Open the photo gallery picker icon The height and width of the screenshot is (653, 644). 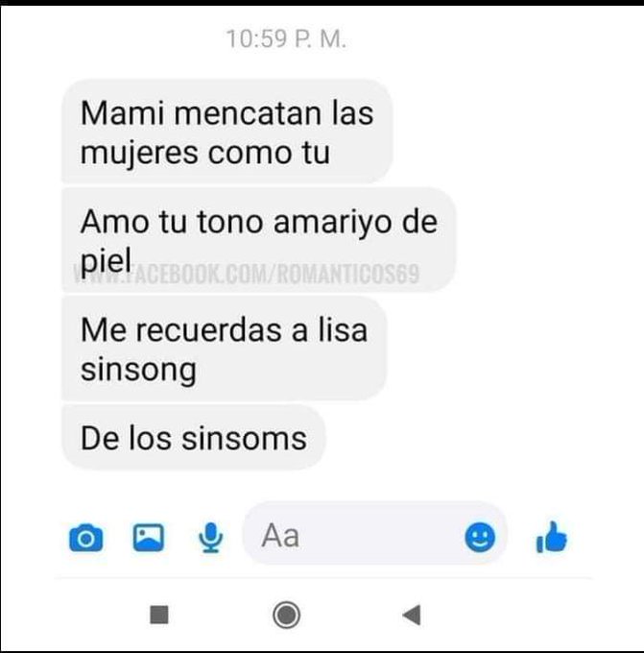click(x=148, y=537)
